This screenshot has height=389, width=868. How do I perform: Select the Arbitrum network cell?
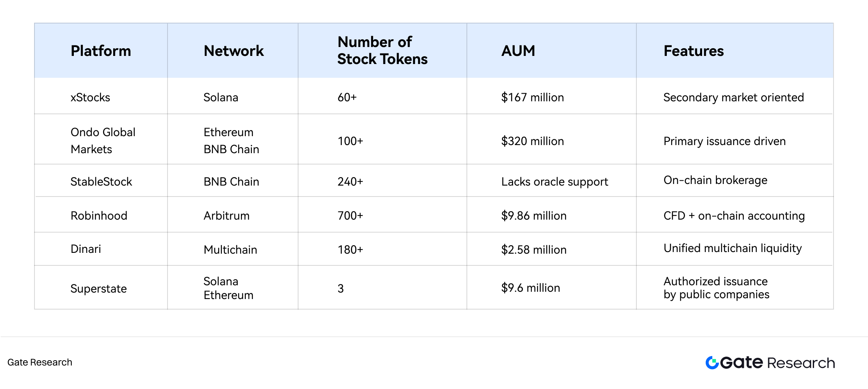226,216
